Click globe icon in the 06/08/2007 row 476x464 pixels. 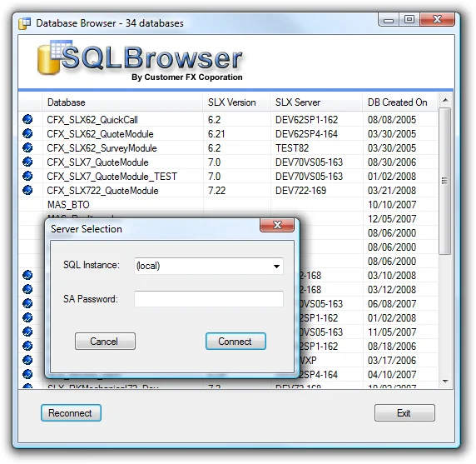click(27, 303)
